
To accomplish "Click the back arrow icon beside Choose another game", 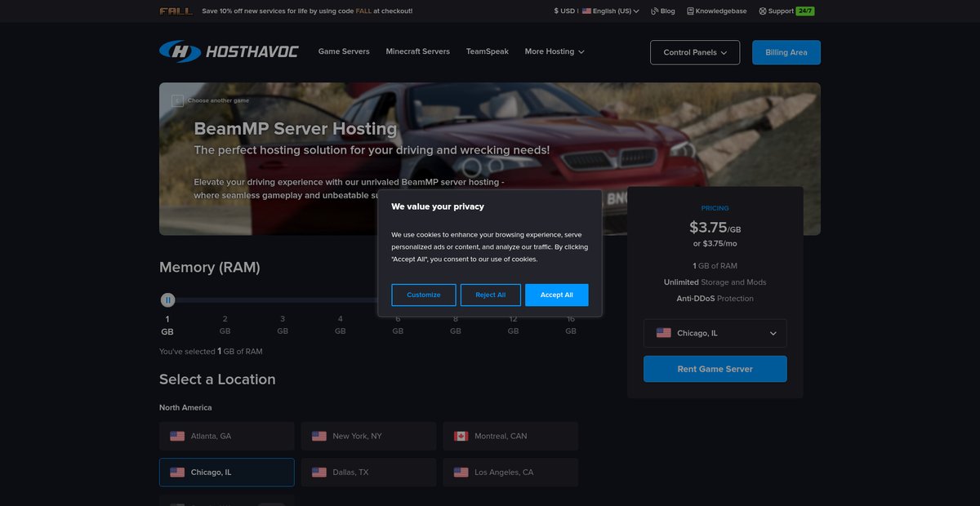I will click(177, 100).
